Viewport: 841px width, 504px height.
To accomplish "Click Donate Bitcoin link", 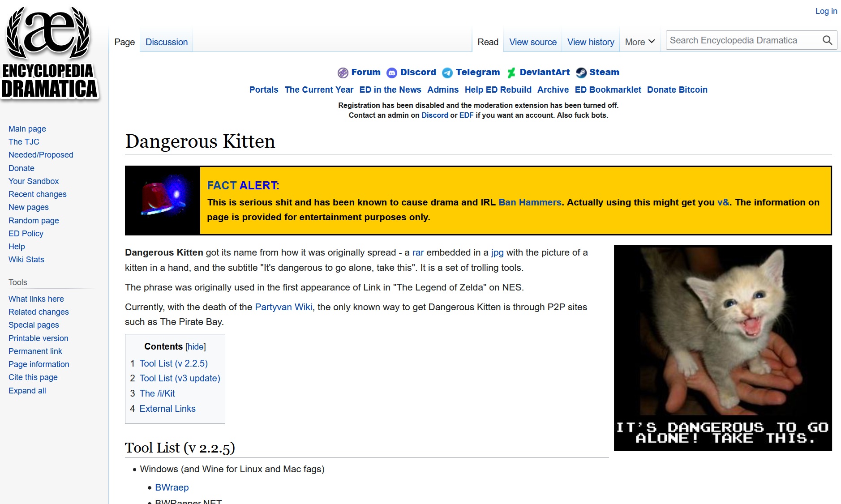I will pyautogui.click(x=677, y=90).
